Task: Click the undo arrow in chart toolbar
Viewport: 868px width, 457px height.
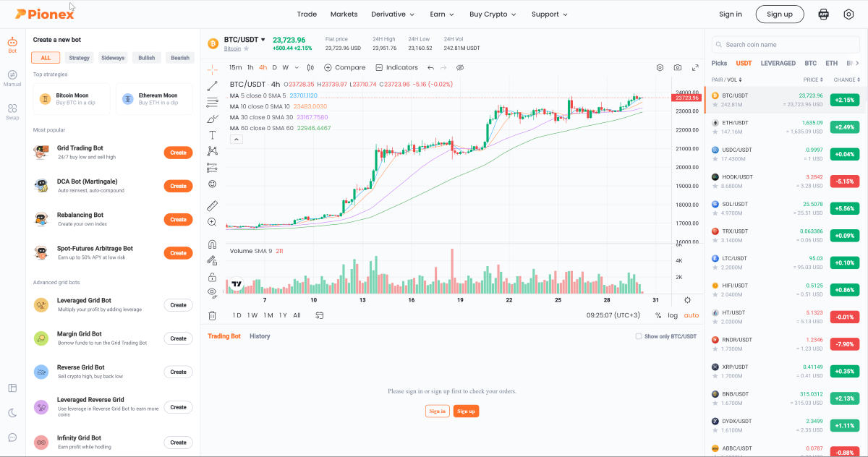Action: [x=431, y=67]
